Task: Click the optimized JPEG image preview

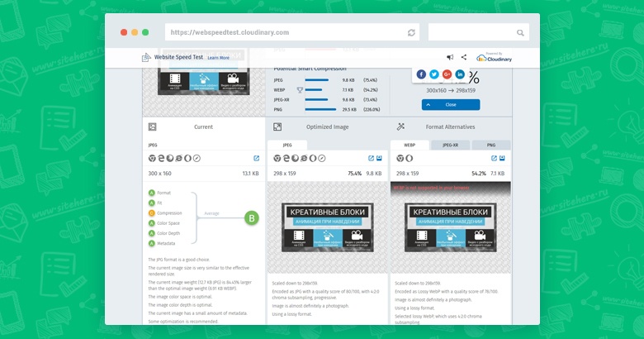Action: (327, 227)
